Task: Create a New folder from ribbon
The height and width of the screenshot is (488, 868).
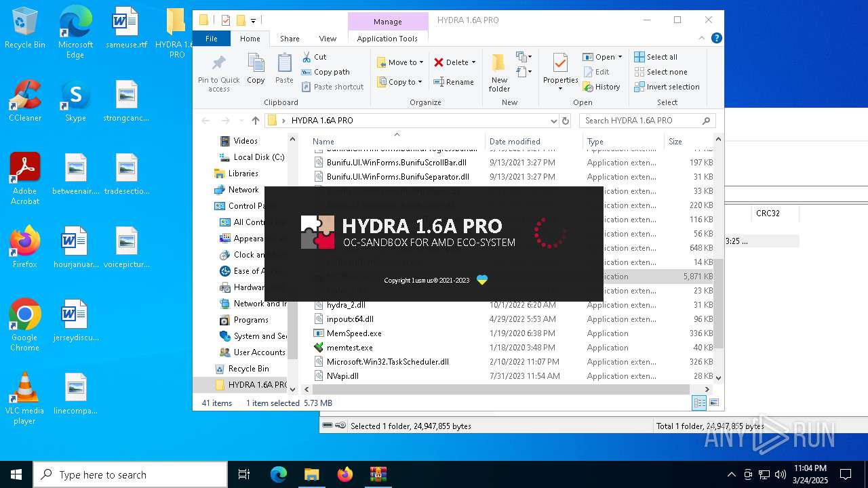Action: (499, 73)
